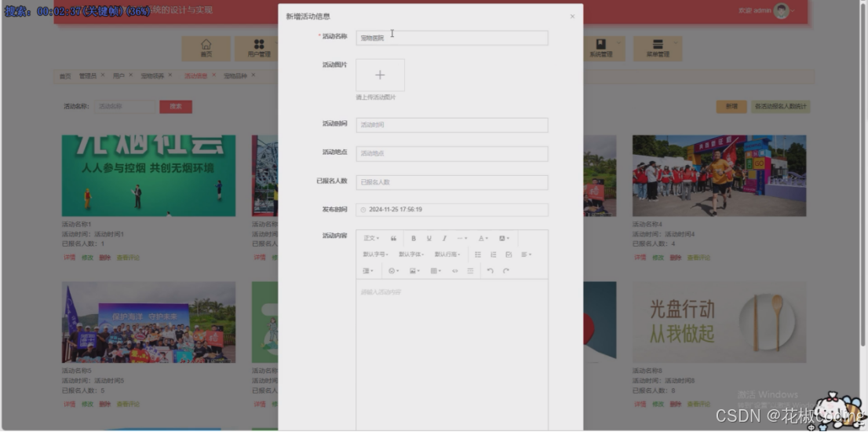Open the 默认字号 font size dropdown
Image resolution: width=868 pixels, height=432 pixels.
click(x=375, y=254)
